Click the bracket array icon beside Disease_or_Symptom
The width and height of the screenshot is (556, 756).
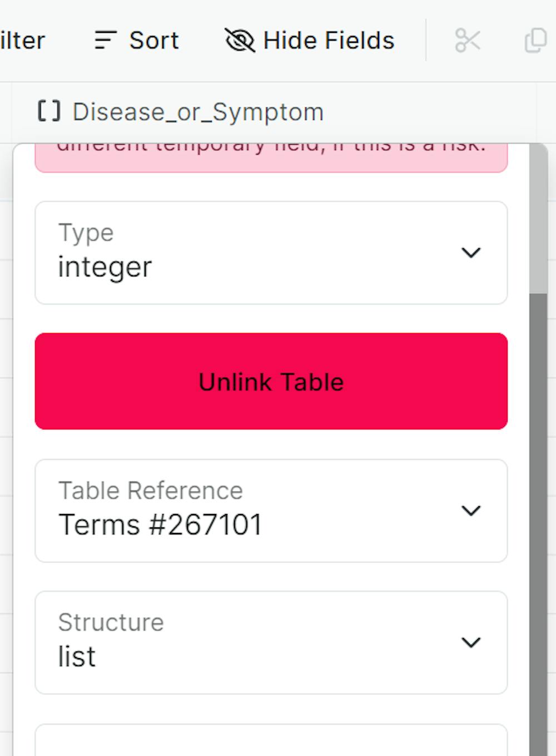pyautogui.click(x=48, y=111)
